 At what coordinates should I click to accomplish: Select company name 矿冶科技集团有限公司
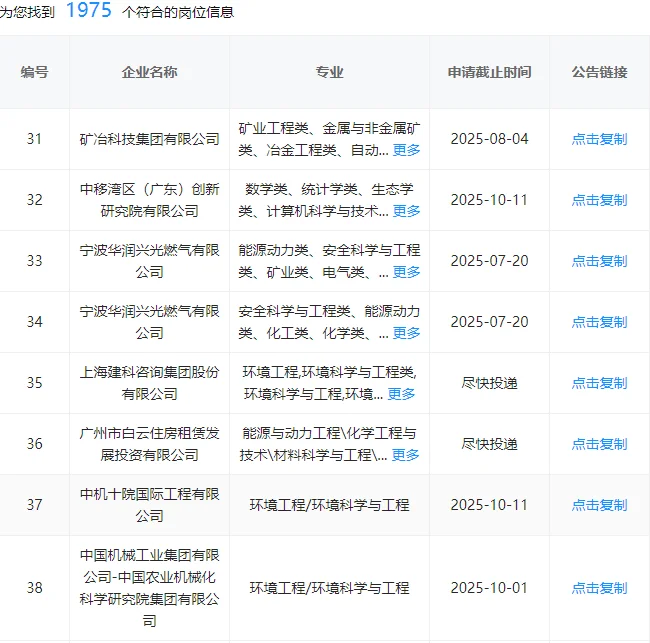coord(149,139)
